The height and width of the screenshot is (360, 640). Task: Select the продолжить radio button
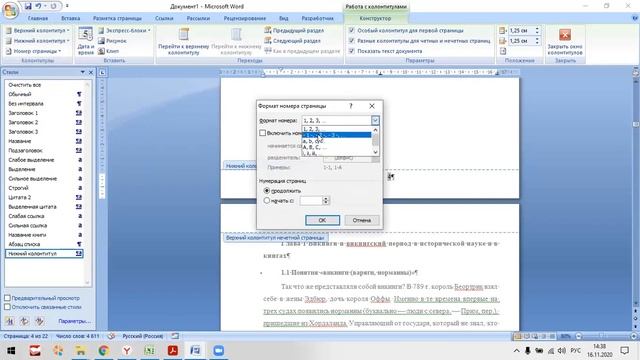coord(267,191)
